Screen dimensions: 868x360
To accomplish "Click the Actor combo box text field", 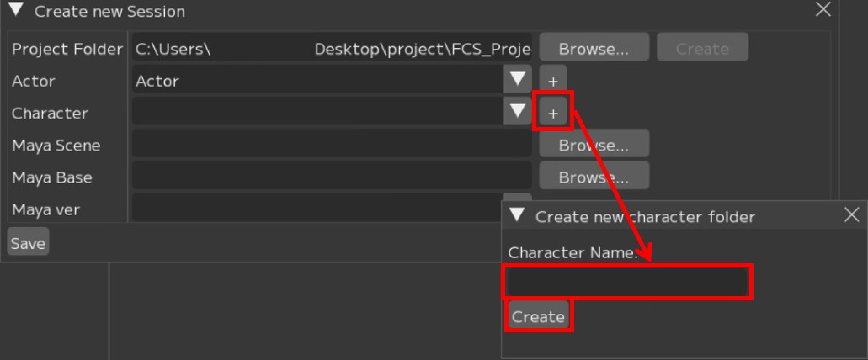I will coord(317,81).
